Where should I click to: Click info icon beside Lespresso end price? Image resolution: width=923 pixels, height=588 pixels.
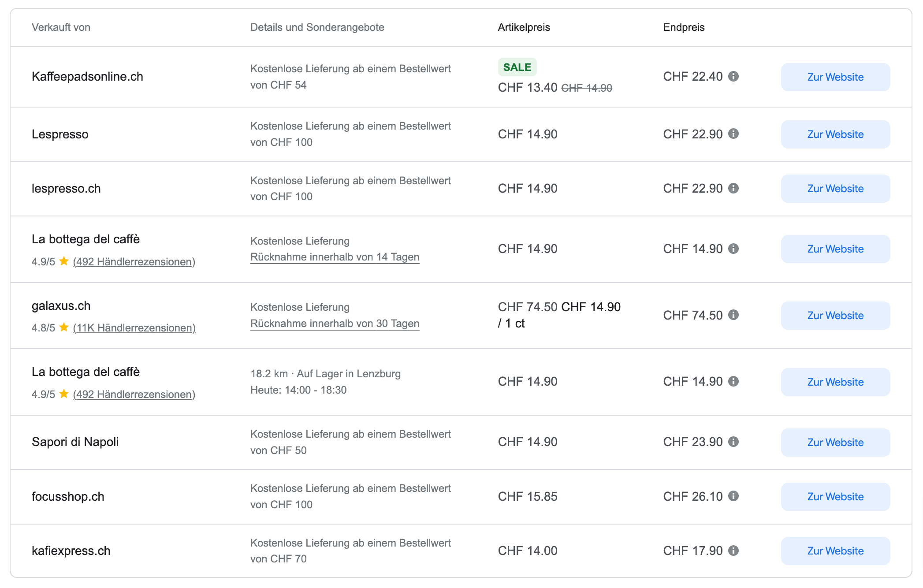point(733,134)
